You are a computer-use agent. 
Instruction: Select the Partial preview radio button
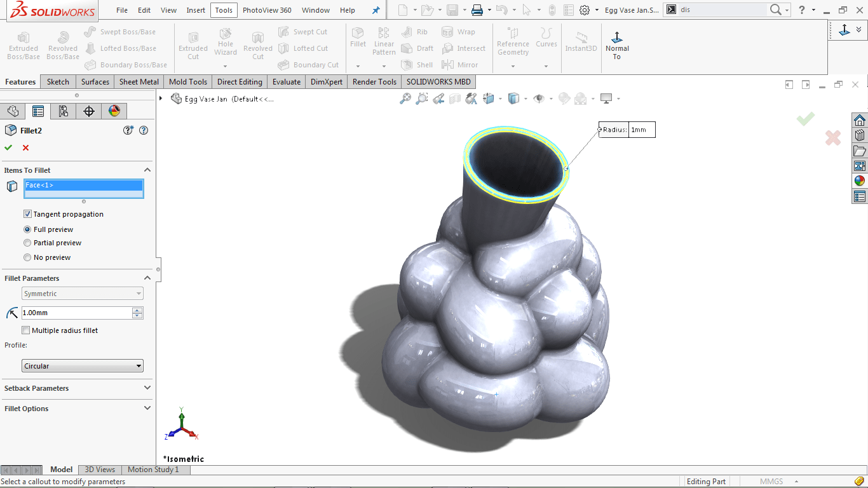tap(27, 243)
